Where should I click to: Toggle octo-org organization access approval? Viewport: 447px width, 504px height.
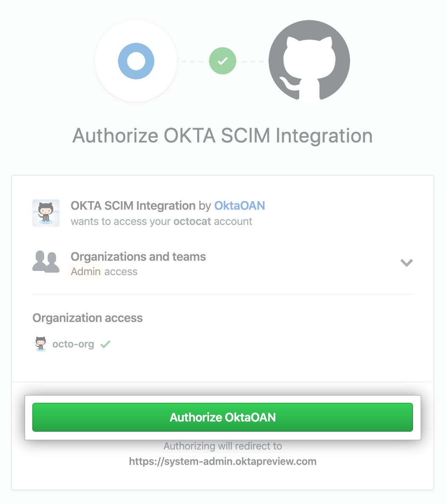tap(105, 344)
